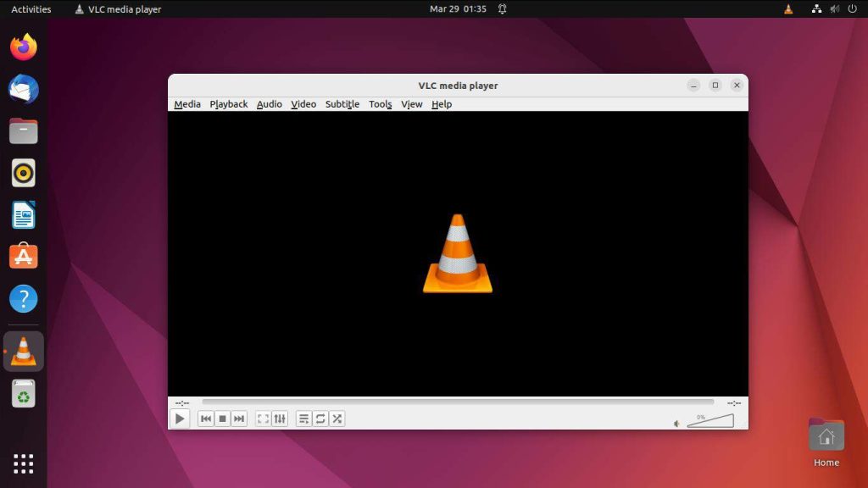
Task: Maximize the VLC window
Action: 715,86
